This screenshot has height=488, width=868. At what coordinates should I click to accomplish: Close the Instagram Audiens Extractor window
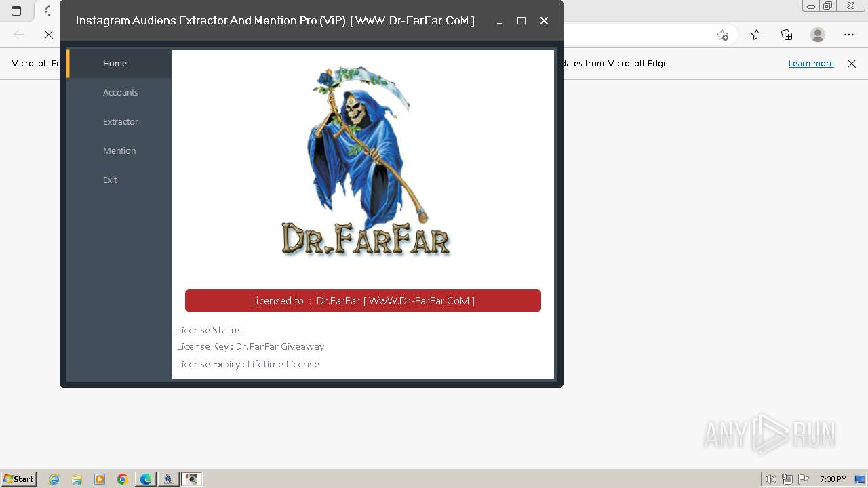(544, 21)
